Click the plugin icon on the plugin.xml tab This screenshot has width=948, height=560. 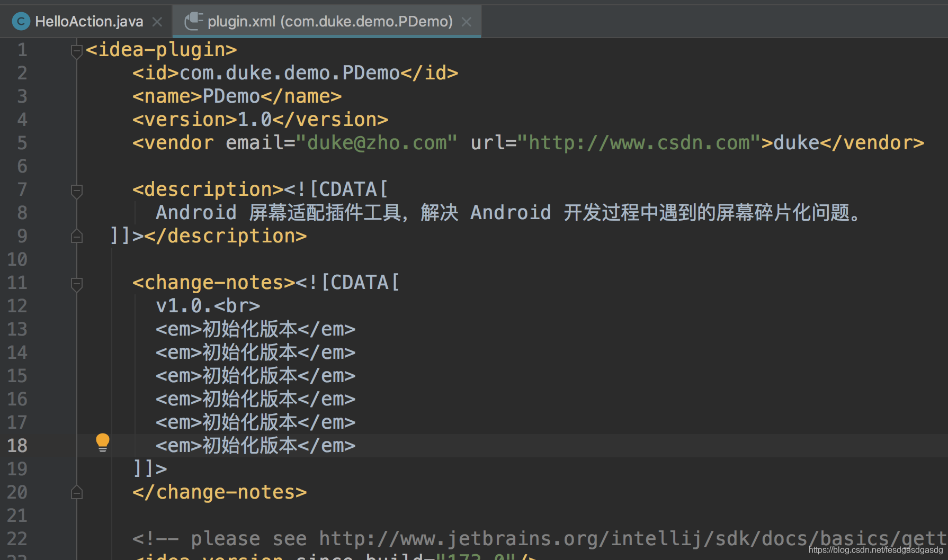pyautogui.click(x=194, y=21)
